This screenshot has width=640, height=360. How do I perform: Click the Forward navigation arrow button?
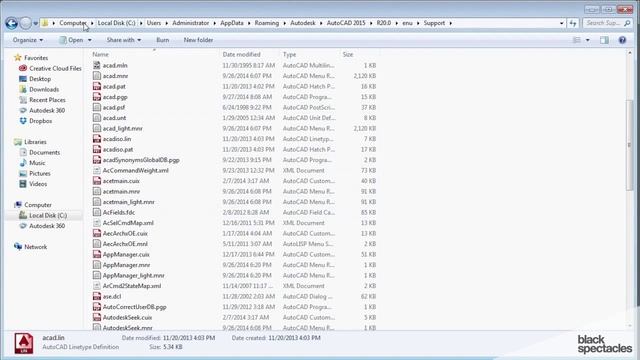[x=25, y=23]
